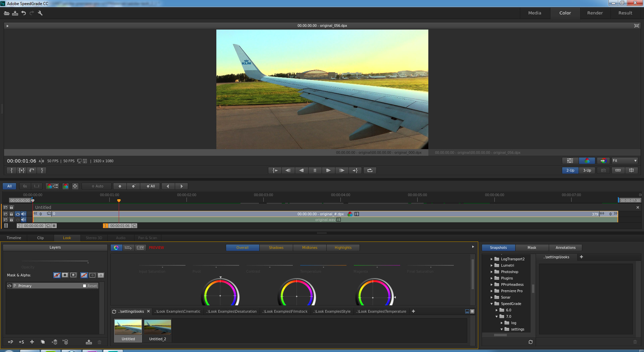
Task: Open the wrench settings icon
Action: pyautogui.click(x=40, y=13)
